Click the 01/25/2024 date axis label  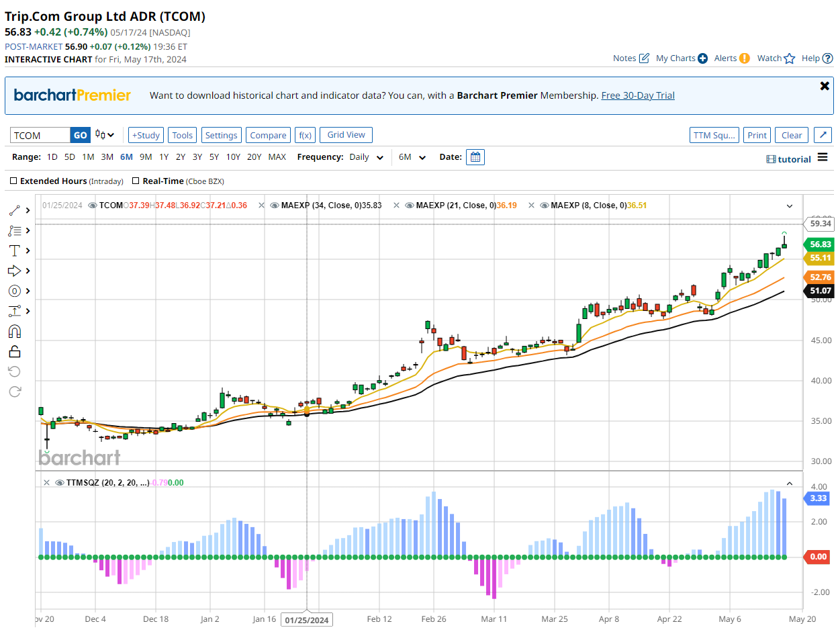[x=307, y=620]
